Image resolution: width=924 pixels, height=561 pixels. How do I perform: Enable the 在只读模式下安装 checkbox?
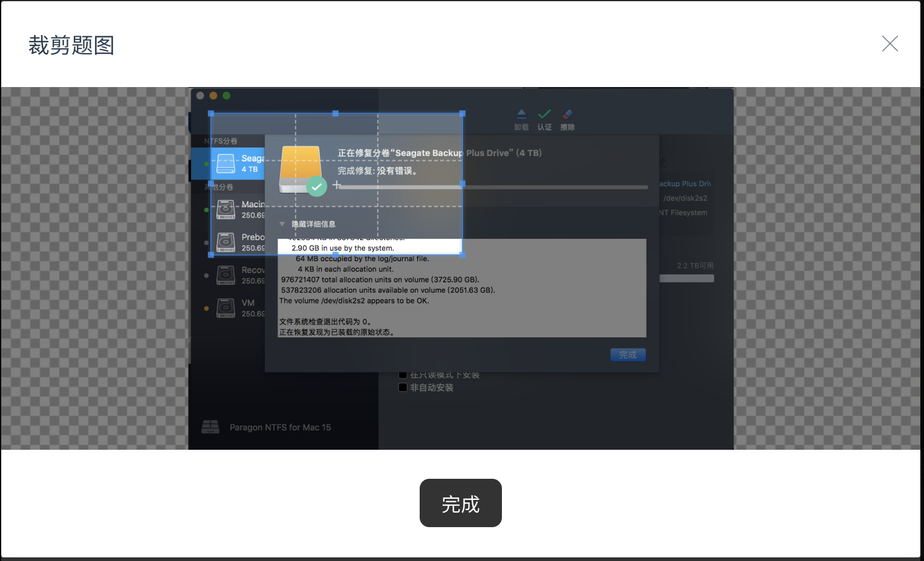403,374
